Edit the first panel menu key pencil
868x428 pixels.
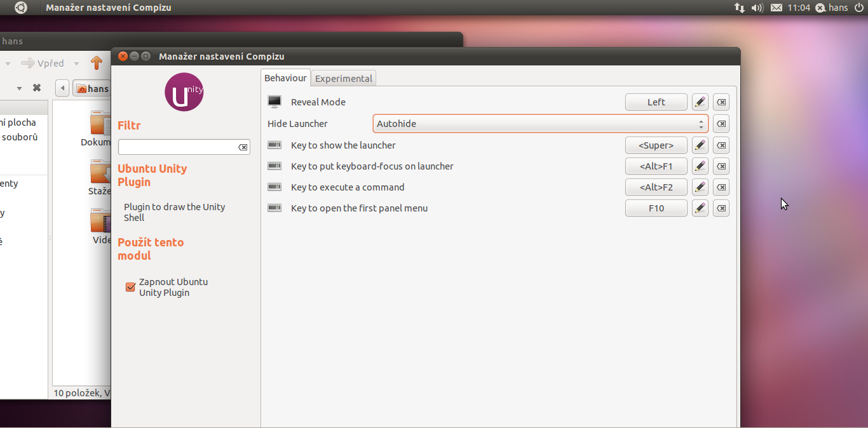pyautogui.click(x=700, y=208)
